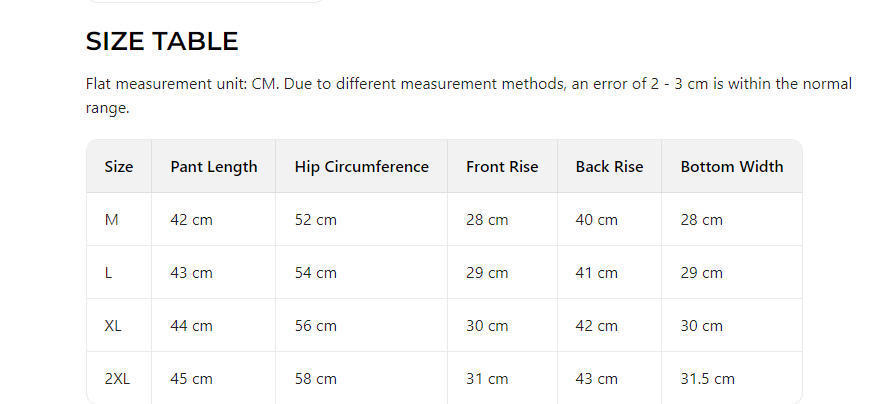880x404 pixels.
Task: Click the 41 cm back rise for L
Action: 597,273
